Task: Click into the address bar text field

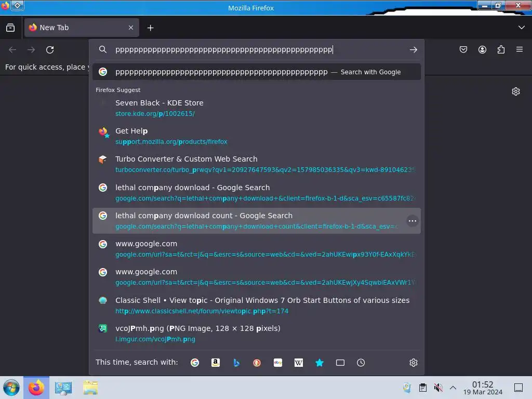Action: [x=258, y=49]
